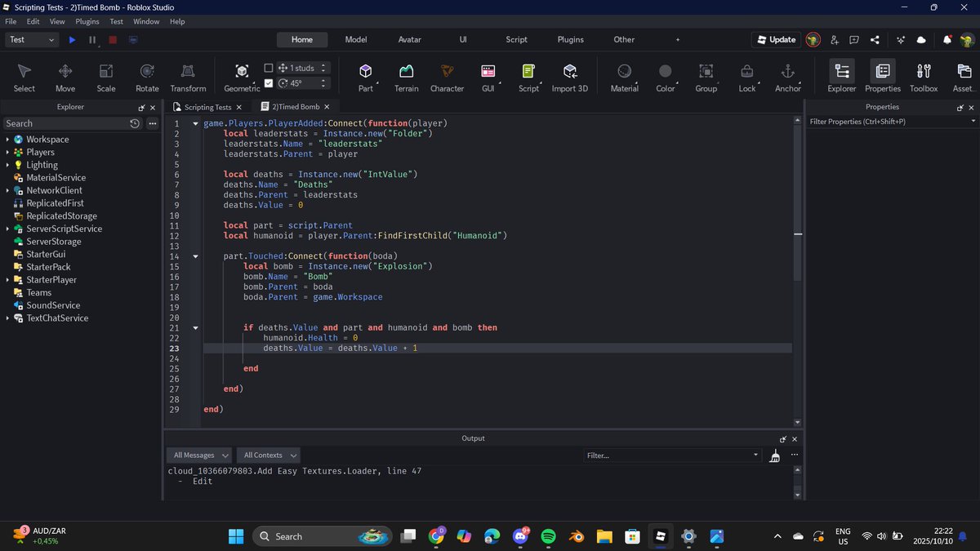The image size is (980, 551).
Task: Open the Terrain editor
Action: click(x=406, y=78)
